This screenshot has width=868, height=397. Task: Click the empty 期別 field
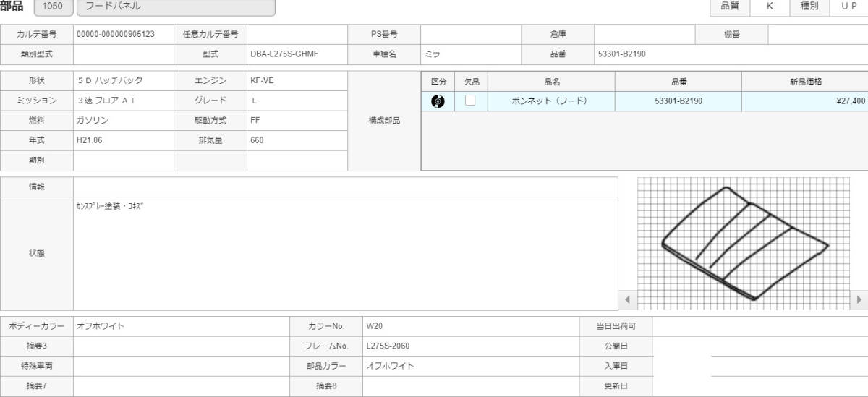[x=124, y=161]
